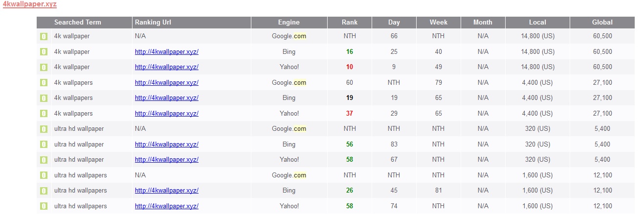Open ranking URL for 4k wallpaper Bing row
644x221 pixels.
(x=167, y=52)
